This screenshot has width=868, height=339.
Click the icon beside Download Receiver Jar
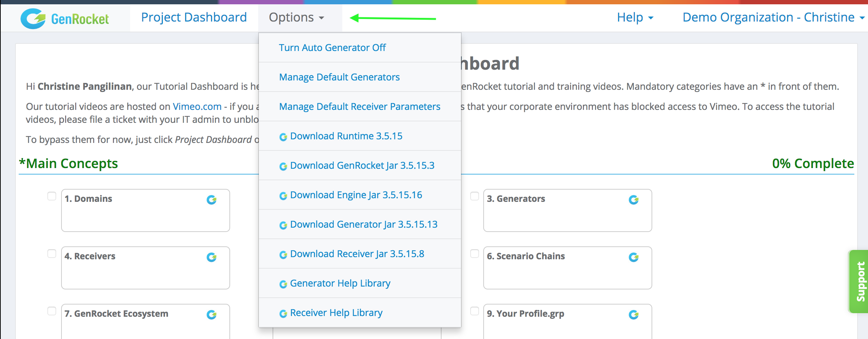[283, 255]
